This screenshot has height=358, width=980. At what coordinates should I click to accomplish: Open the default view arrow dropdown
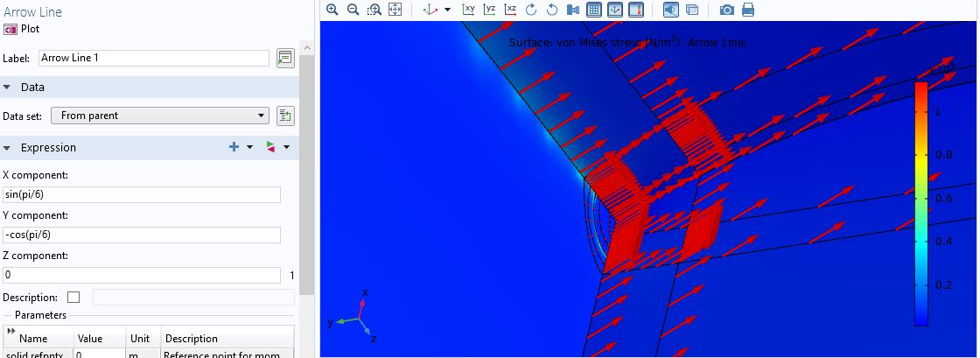point(448,10)
